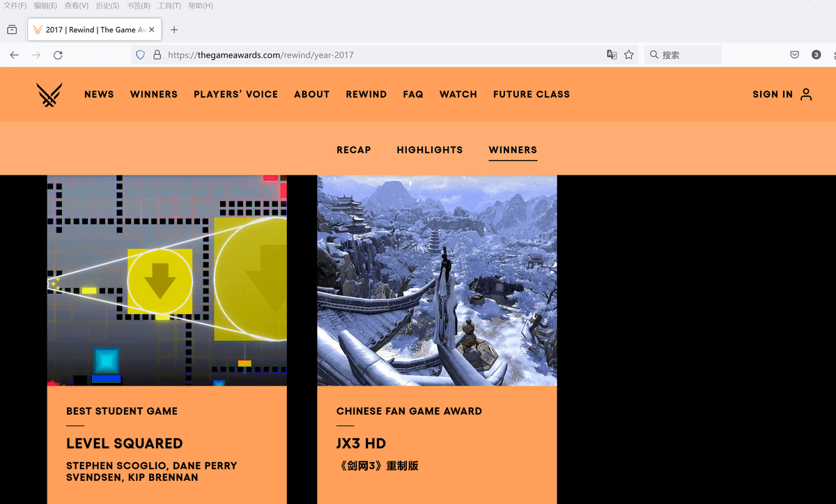Click the user profile icon beside Sign In
836x504 pixels.
point(806,95)
